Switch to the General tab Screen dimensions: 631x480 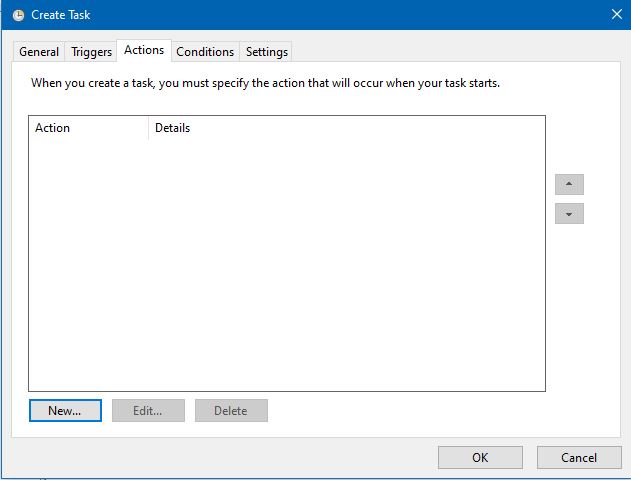[x=39, y=52]
